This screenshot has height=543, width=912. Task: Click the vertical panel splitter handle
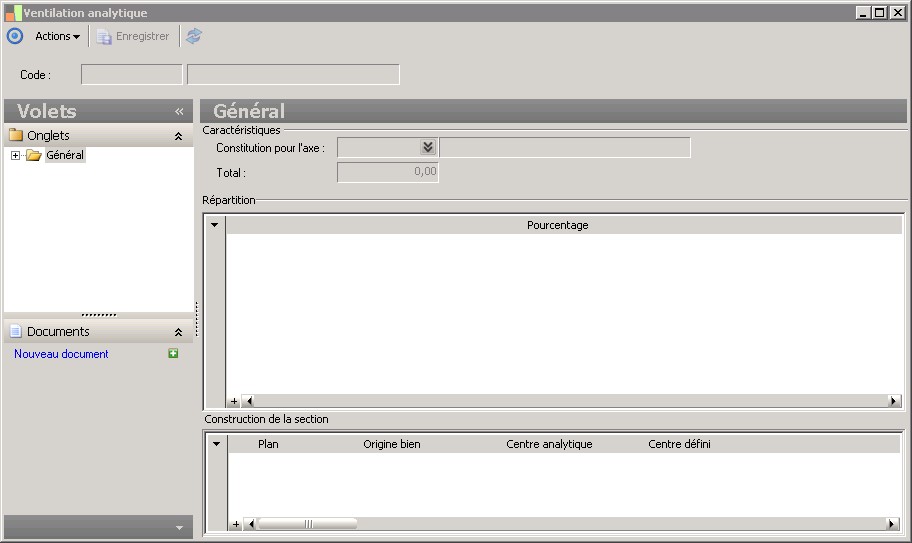point(197,319)
